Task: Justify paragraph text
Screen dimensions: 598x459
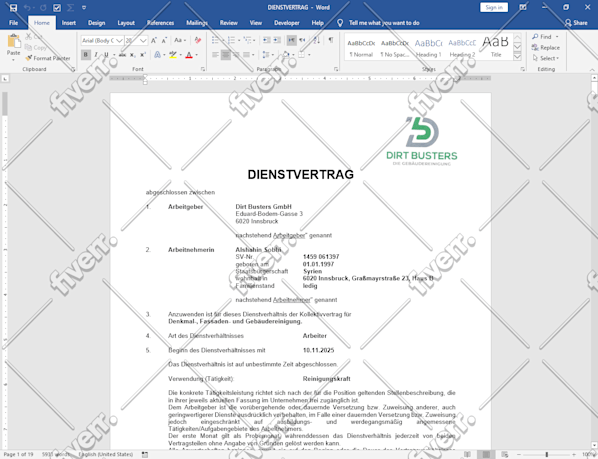Action: [x=246, y=55]
